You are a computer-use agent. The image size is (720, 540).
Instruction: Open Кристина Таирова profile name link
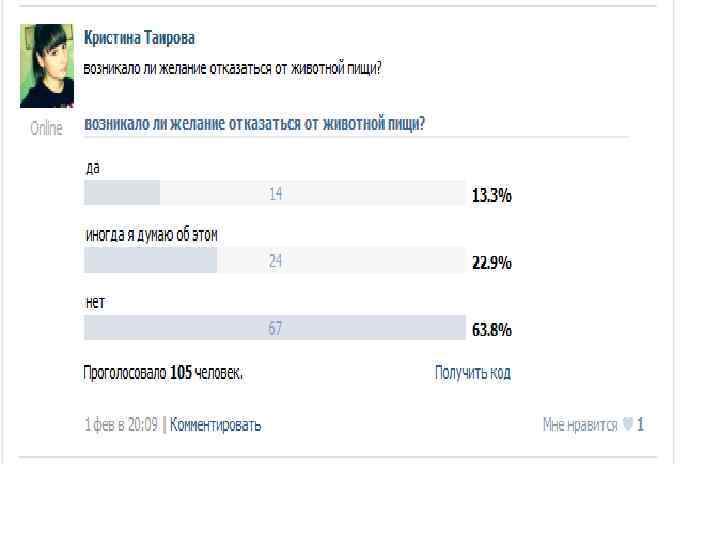[x=139, y=38]
